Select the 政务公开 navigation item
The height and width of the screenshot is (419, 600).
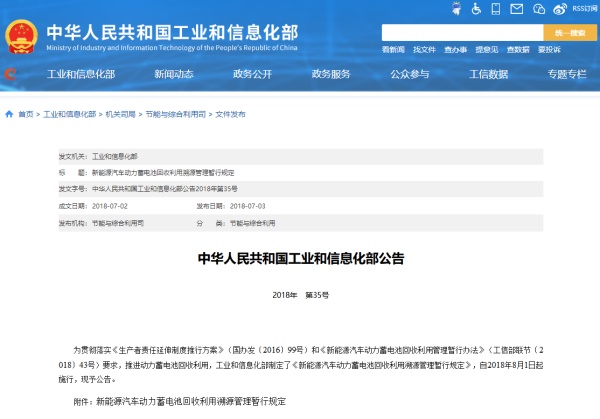coord(252,74)
